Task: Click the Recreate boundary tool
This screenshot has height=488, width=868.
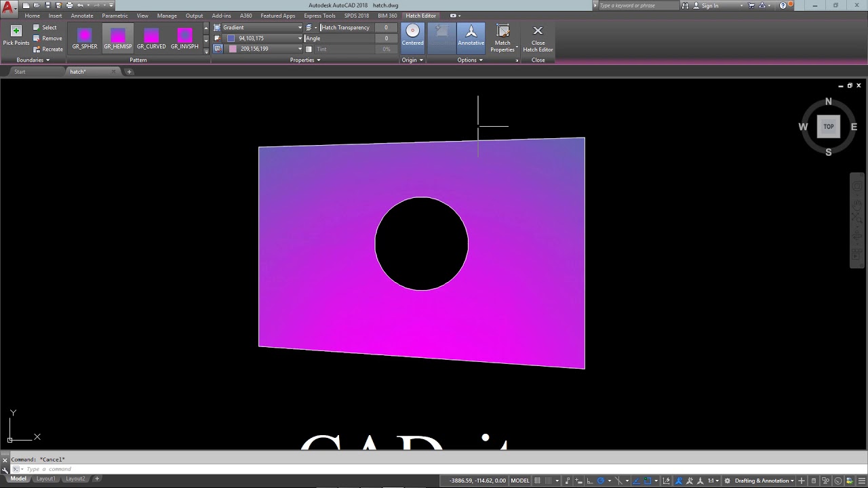Action: [47, 49]
